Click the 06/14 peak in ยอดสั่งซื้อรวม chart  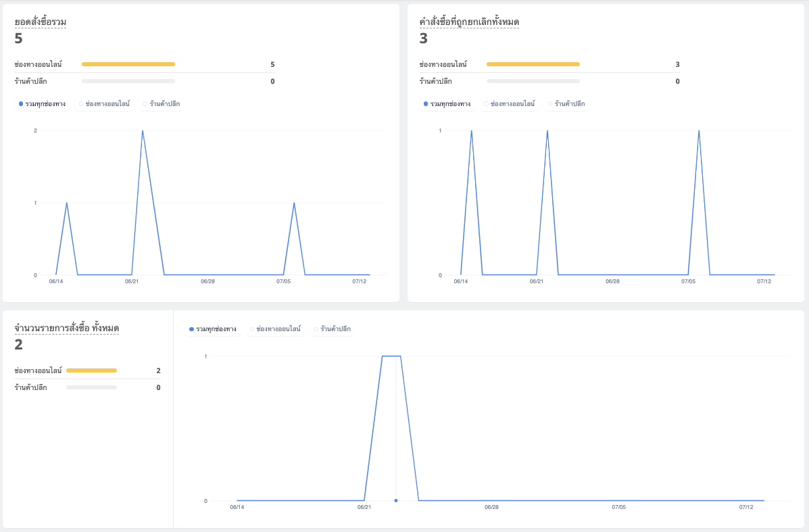click(x=66, y=203)
